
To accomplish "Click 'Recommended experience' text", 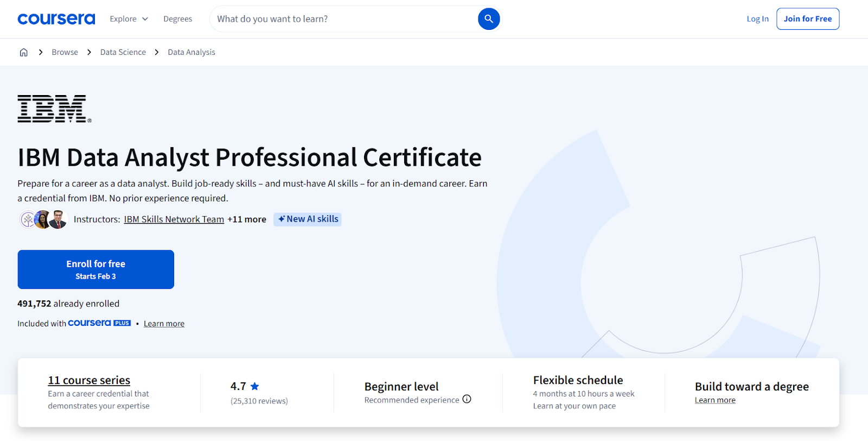I will coord(412,400).
